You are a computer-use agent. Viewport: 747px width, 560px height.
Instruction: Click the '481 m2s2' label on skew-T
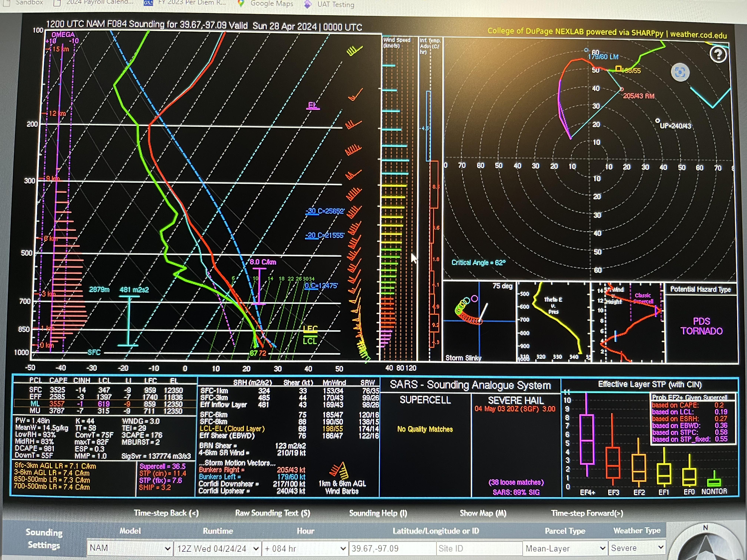tap(134, 290)
